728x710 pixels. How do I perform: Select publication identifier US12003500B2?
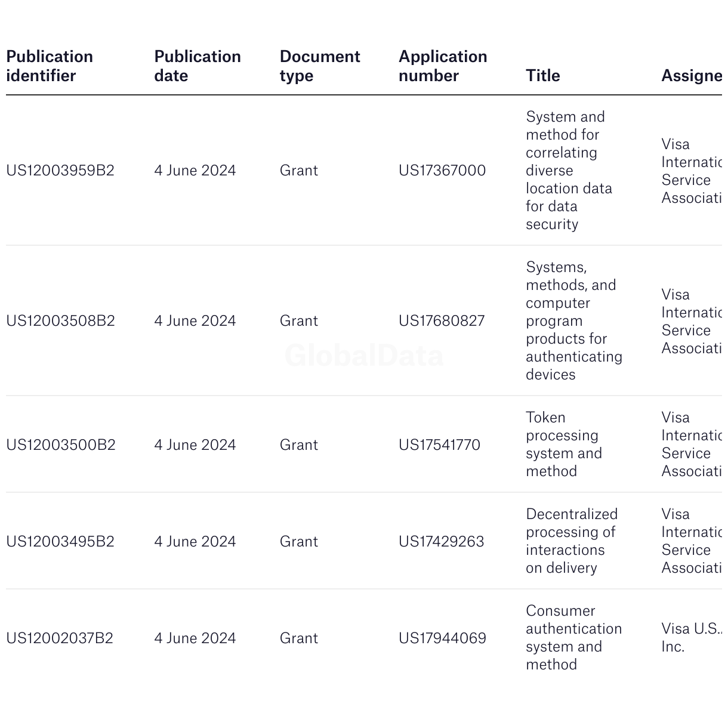(x=61, y=445)
